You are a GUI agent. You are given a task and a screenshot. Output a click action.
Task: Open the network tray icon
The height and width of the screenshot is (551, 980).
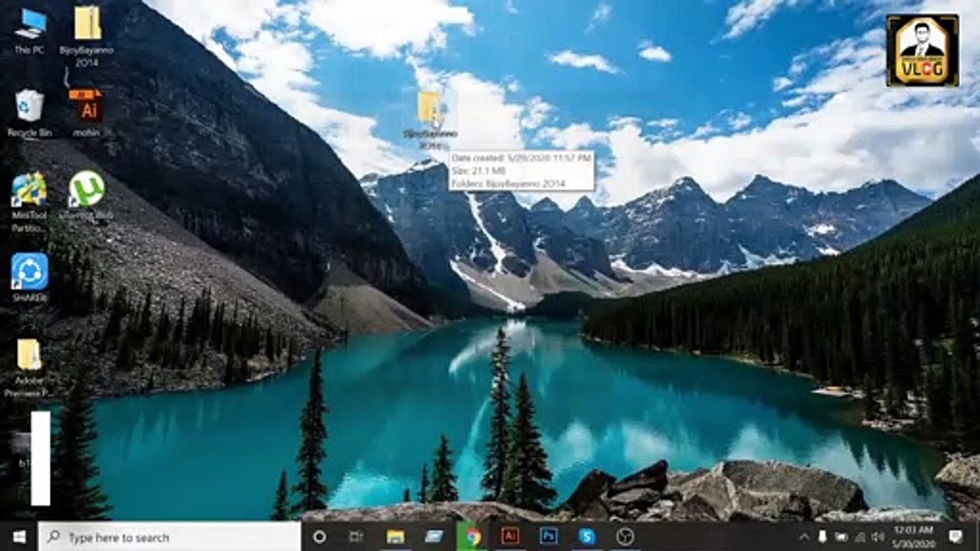860,536
